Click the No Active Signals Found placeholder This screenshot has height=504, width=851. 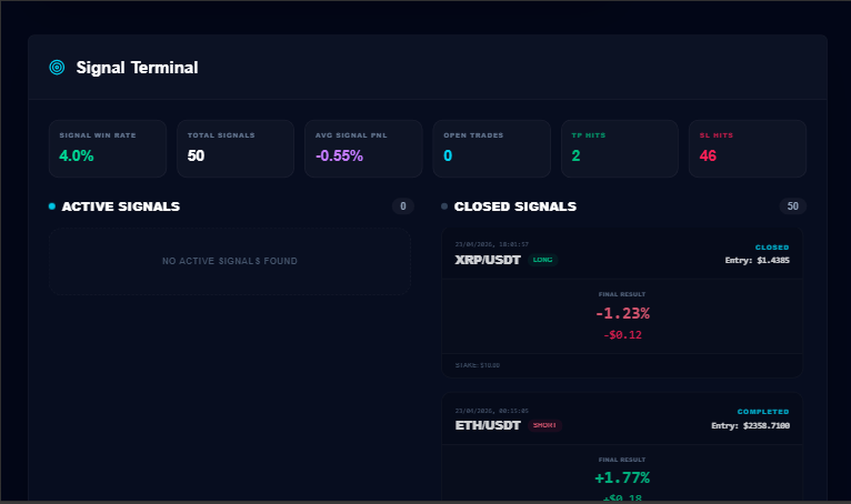tap(230, 261)
